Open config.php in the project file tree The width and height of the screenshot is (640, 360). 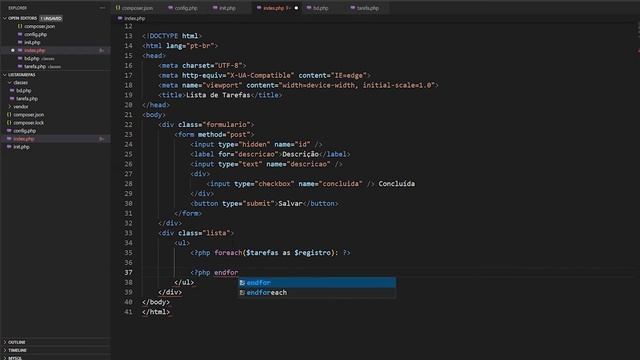coord(24,131)
